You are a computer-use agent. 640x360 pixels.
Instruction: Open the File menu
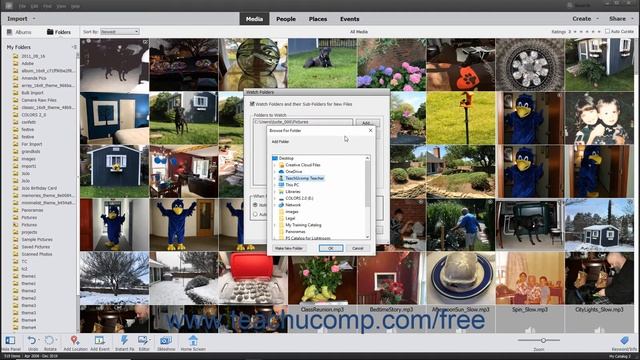click(x=22, y=7)
